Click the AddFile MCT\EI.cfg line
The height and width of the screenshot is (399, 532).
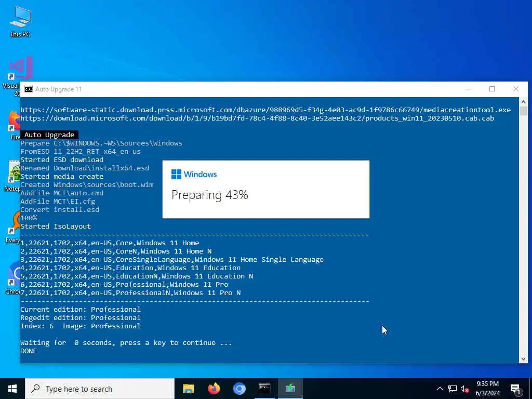[x=58, y=202]
